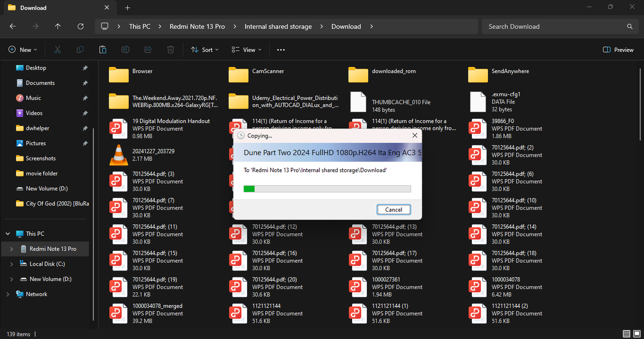Add a new tab with plus icon
This screenshot has width=644, height=339.
tap(127, 8)
